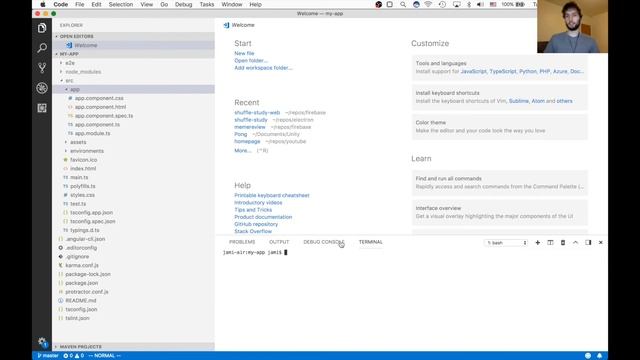
Task: Close the terminal panel
Action: pos(601,242)
